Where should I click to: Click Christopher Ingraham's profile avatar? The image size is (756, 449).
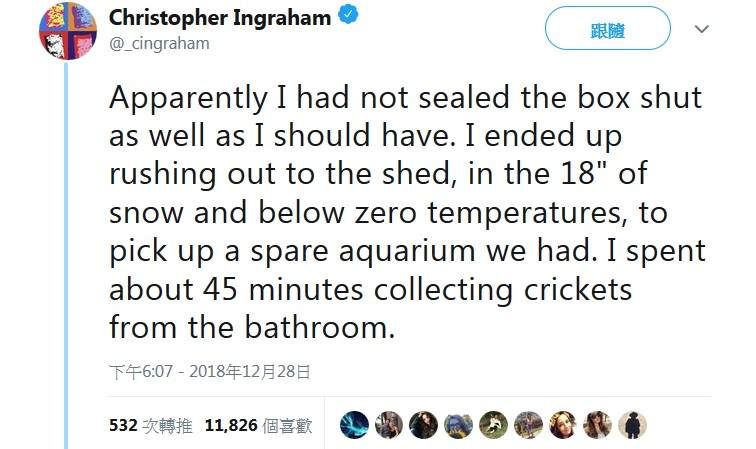coord(67,31)
